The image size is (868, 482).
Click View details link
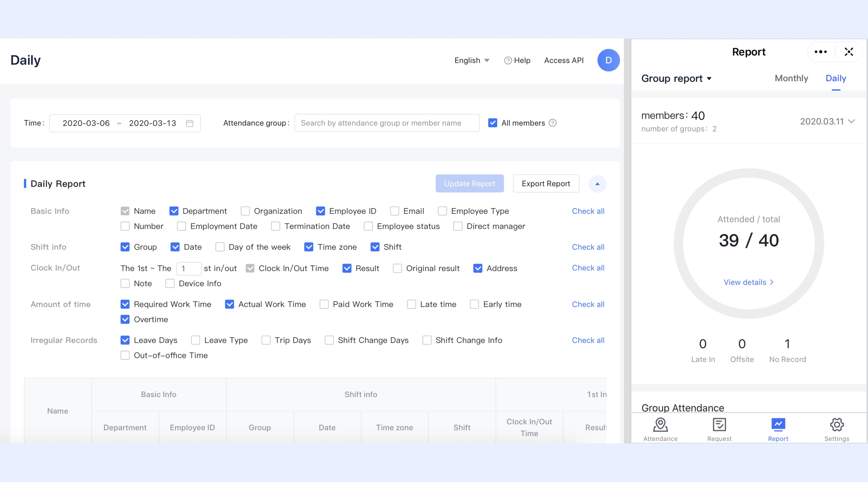(x=749, y=282)
